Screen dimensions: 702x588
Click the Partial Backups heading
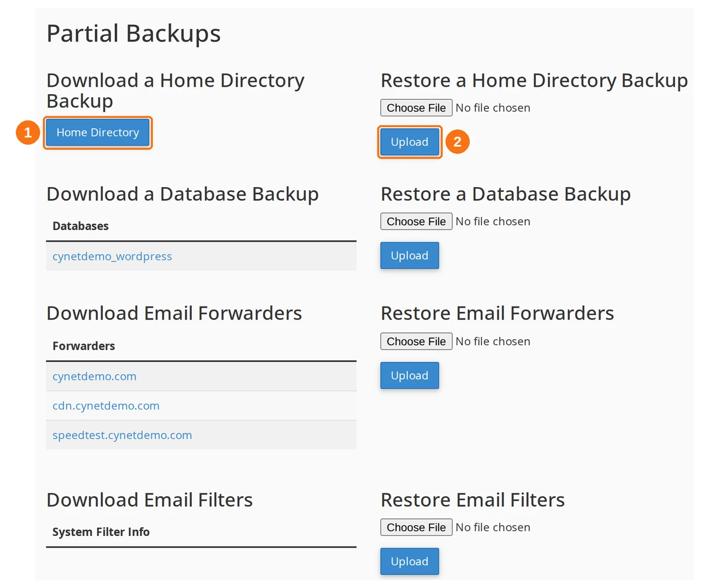click(134, 33)
